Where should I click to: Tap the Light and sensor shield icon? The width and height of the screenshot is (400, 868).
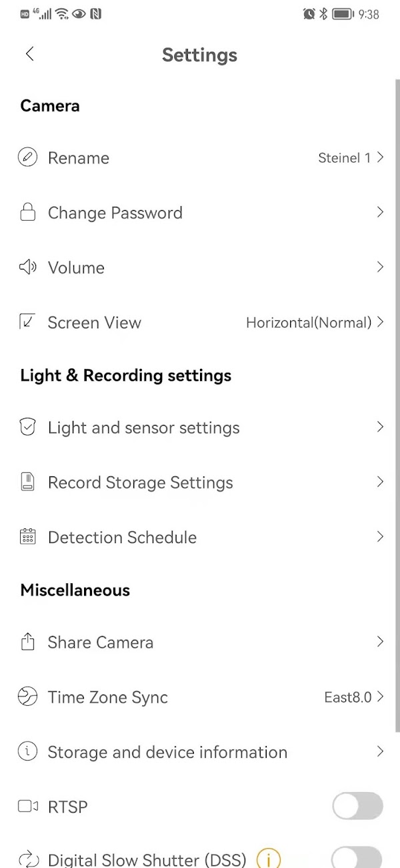[x=27, y=428]
